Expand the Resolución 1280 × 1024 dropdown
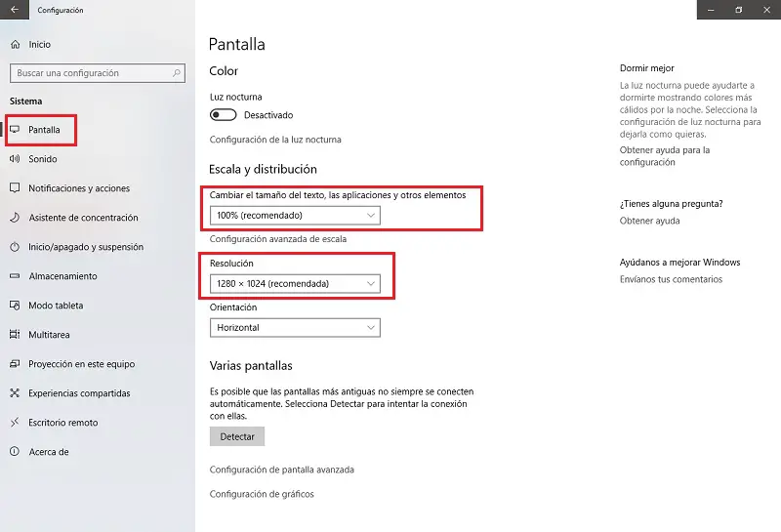This screenshot has height=532, width=781. [x=295, y=283]
